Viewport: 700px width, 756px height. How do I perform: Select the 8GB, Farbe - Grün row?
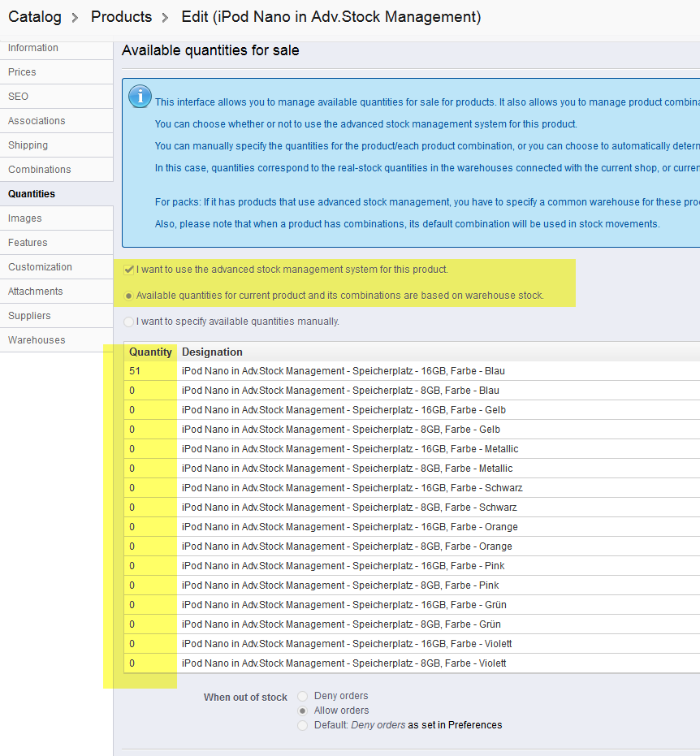pos(412,624)
